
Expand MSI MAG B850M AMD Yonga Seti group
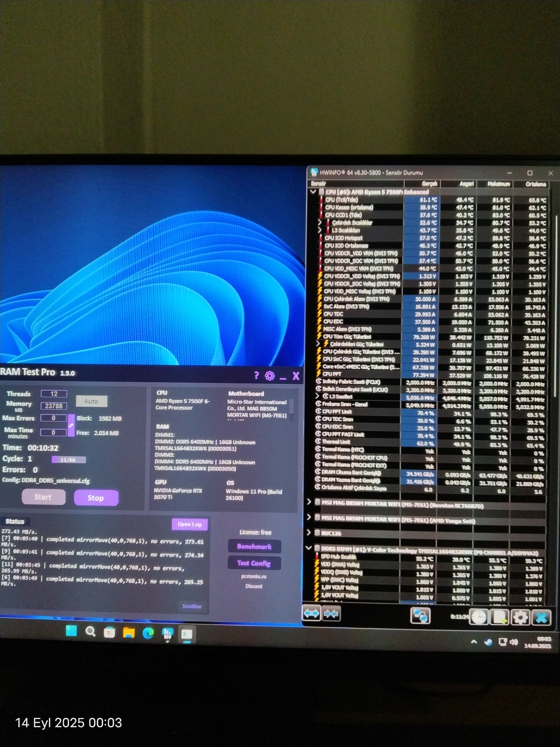point(309,517)
